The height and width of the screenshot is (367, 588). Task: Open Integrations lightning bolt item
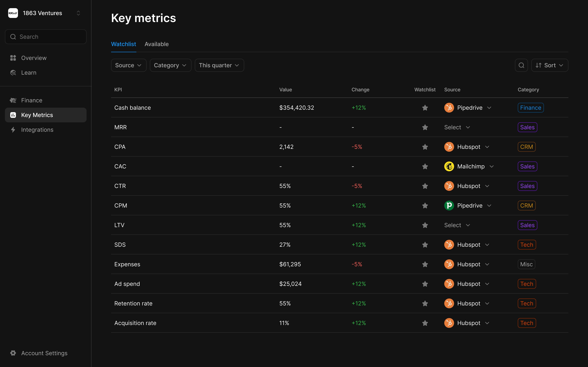tap(37, 130)
